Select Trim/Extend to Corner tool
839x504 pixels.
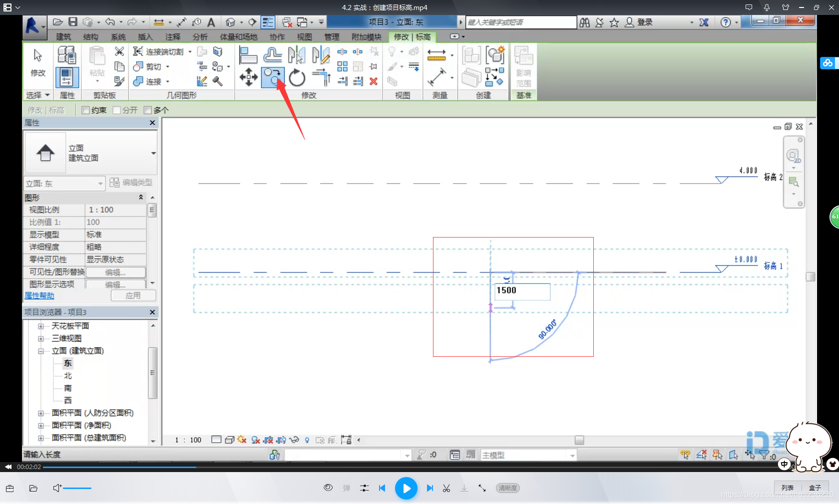321,77
